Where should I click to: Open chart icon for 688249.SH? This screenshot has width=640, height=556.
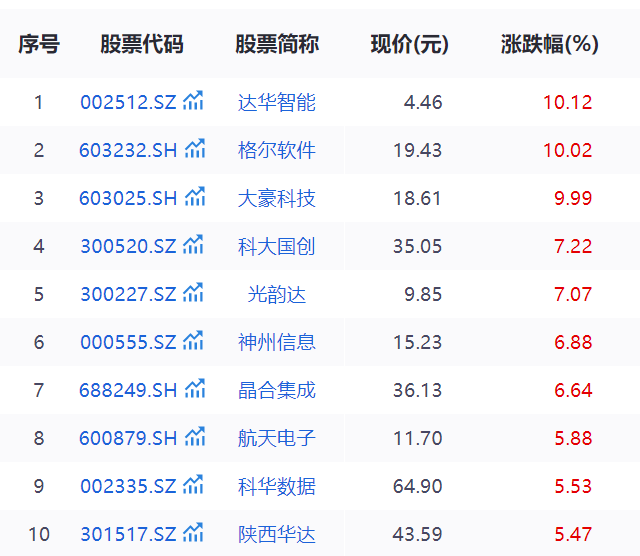click(x=195, y=389)
